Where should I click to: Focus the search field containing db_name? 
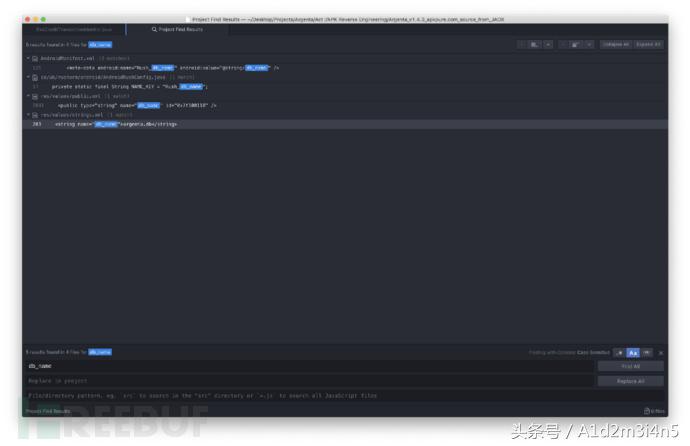point(309,366)
